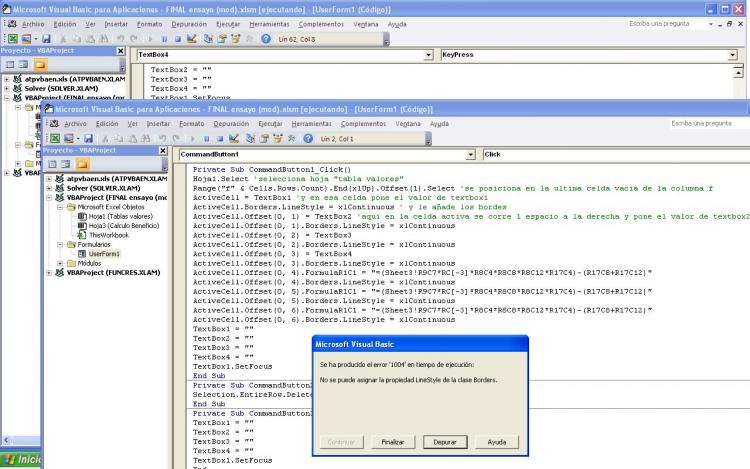Image resolution: width=750 pixels, height=469 pixels.
Task: Click Insert UserForm icon in front window toolbar
Action: 69,139
